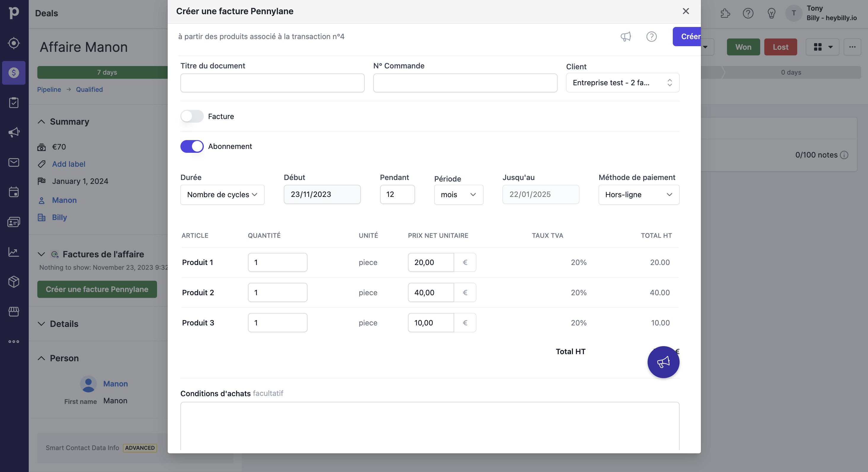Click the lightbulb tips icon
868x472 pixels.
771,13
